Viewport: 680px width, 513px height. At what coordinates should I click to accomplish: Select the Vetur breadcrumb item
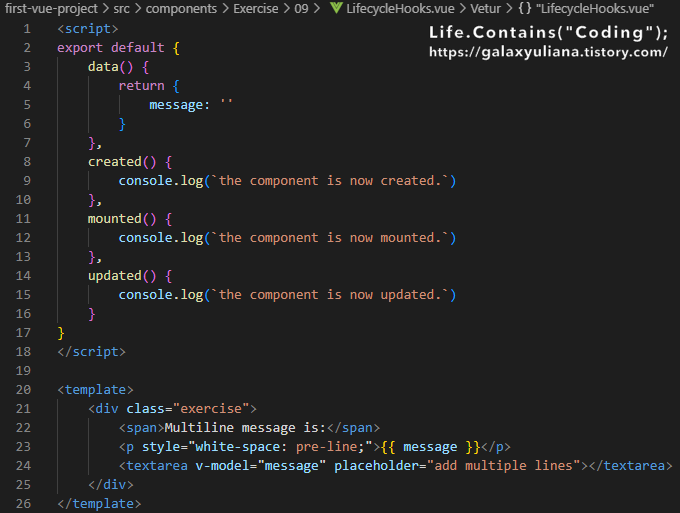click(x=485, y=9)
